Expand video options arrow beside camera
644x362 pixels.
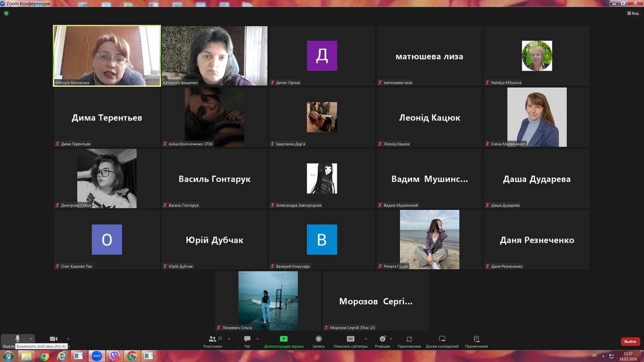[68, 338]
